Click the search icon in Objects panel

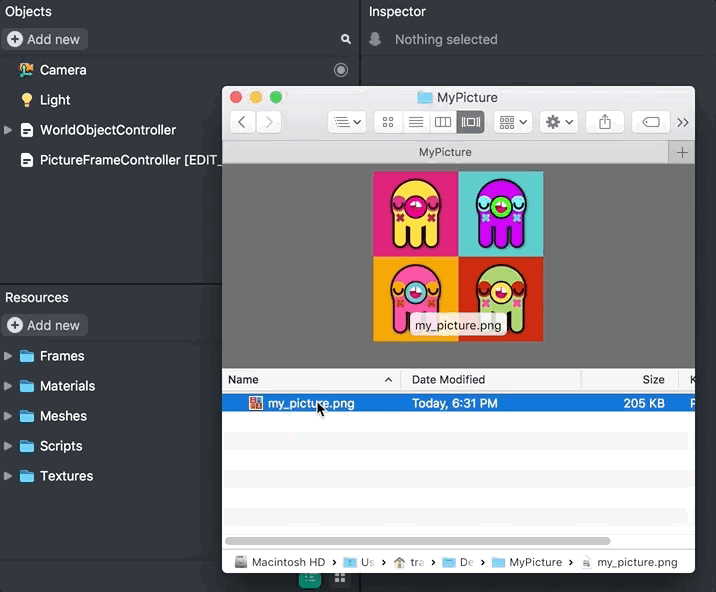click(x=346, y=39)
